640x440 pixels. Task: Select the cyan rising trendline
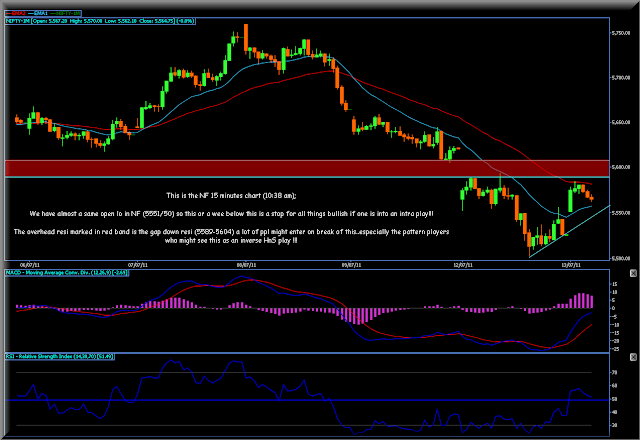click(x=569, y=231)
